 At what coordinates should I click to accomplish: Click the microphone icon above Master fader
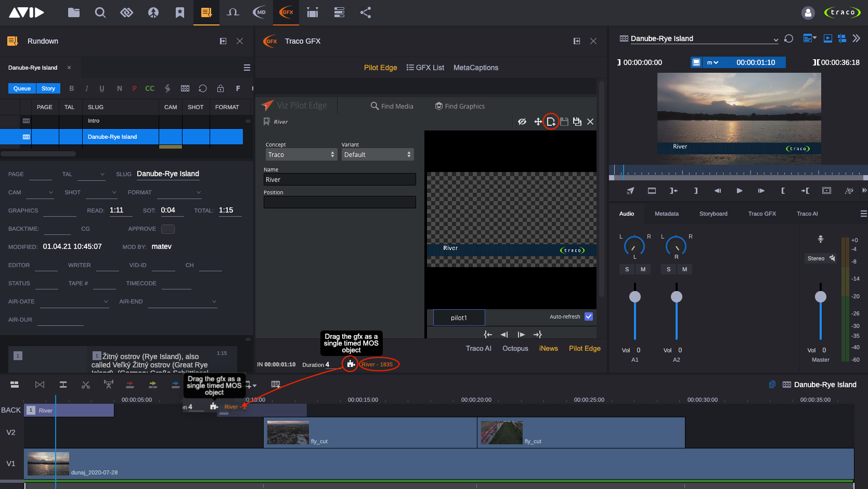pyautogui.click(x=821, y=239)
